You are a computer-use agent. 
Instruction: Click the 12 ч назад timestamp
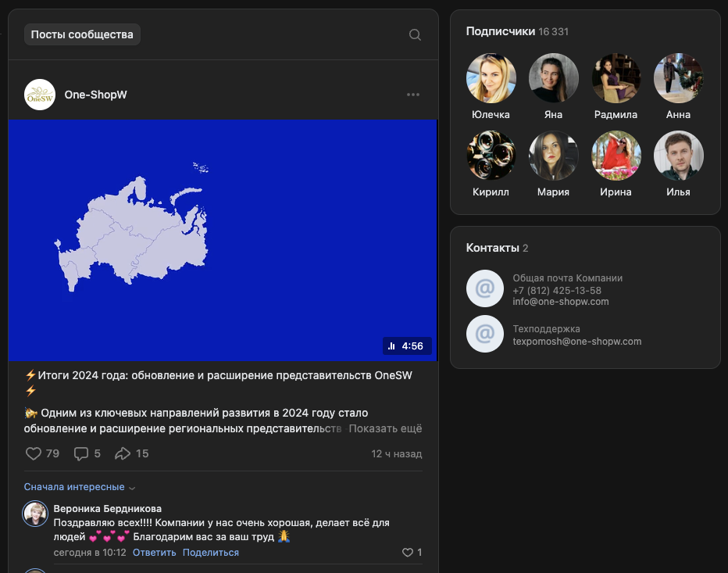tap(397, 454)
